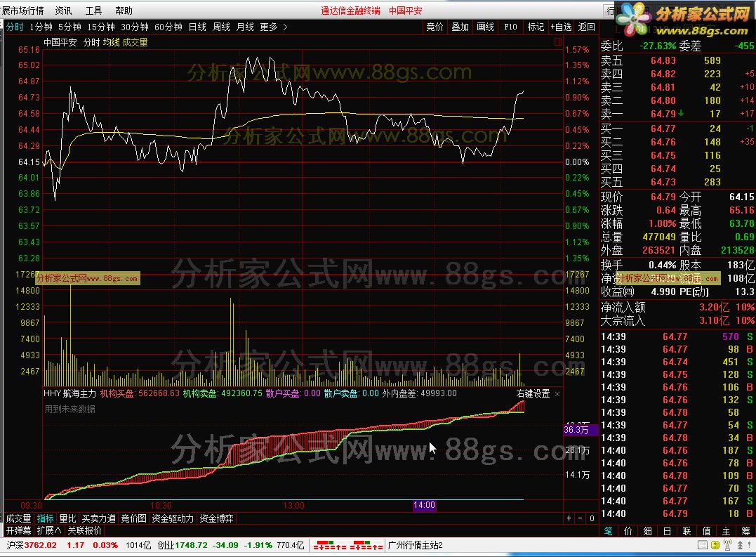The width and height of the screenshot is (756, 557).
Task: Click the small red box icon atop chart
Action: point(558,42)
